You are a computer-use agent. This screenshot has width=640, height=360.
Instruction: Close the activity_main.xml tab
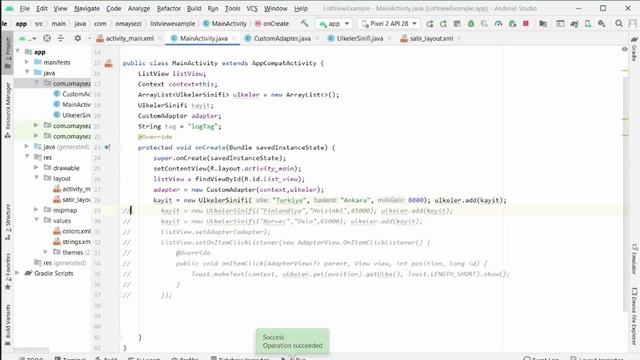click(160, 38)
